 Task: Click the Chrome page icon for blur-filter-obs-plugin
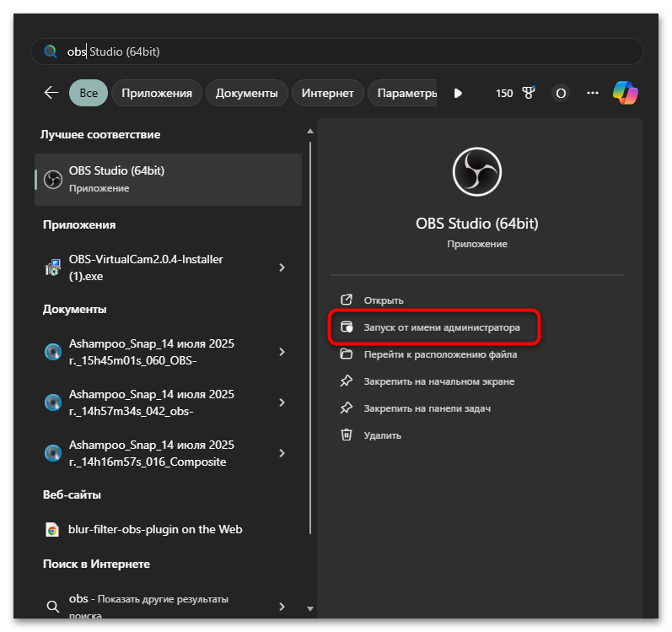(x=52, y=530)
